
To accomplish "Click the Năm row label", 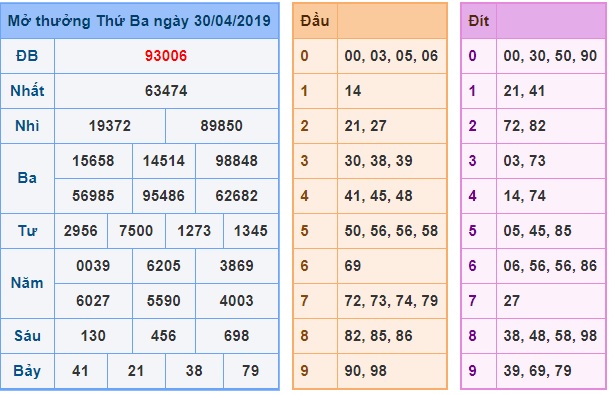I will (x=27, y=283).
